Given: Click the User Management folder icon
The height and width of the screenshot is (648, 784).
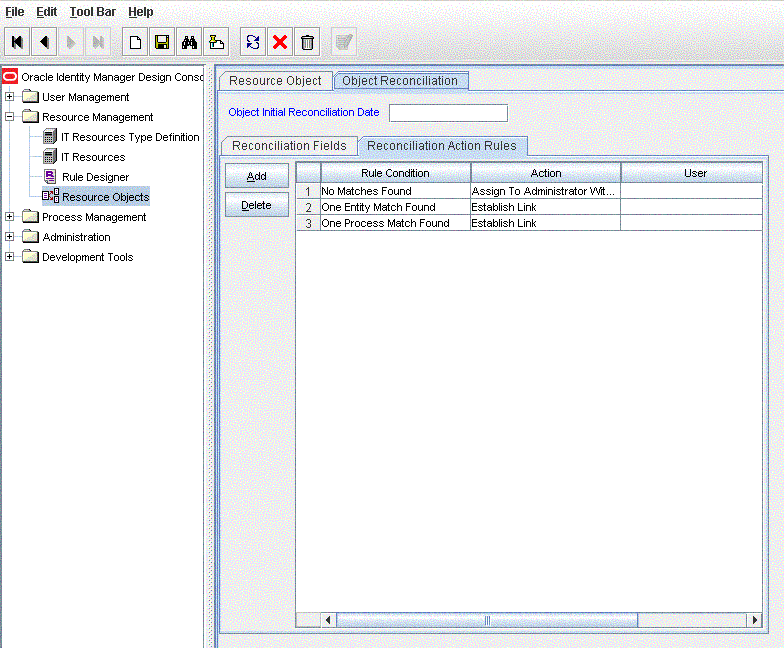Looking at the screenshot, I should pos(30,96).
